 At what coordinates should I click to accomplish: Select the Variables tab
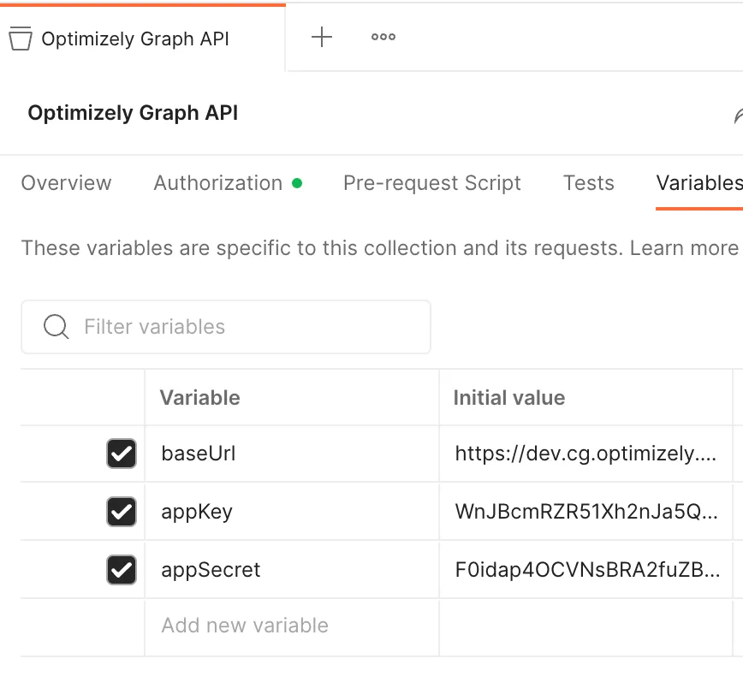coord(699,183)
